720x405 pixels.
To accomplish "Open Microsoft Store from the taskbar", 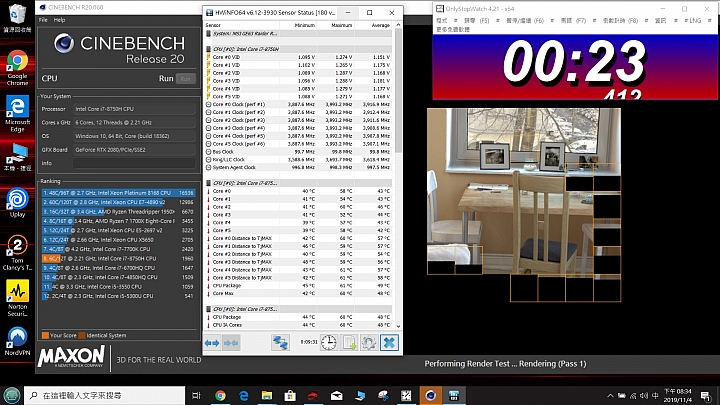I will click(290, 395).
